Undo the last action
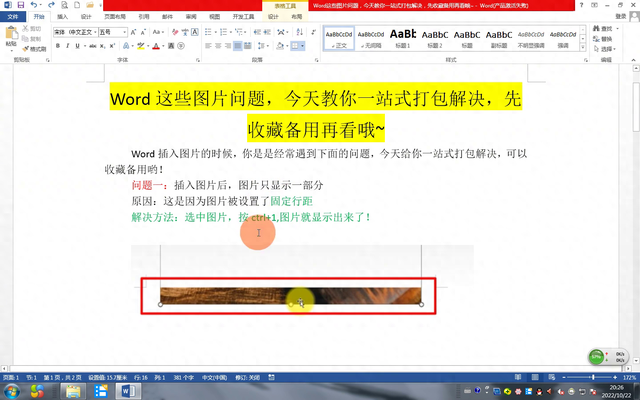The image size is (640, 400). pyautogui.click(x=34, y=5)
